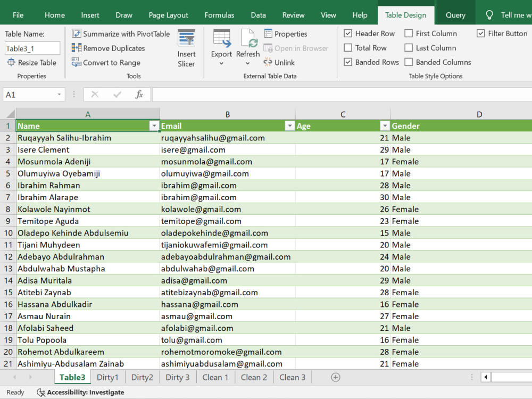Screen dimensions: 532x399
Task: Switch to the Clean 1 sheet tab
Action: click(x=215, y=377)
